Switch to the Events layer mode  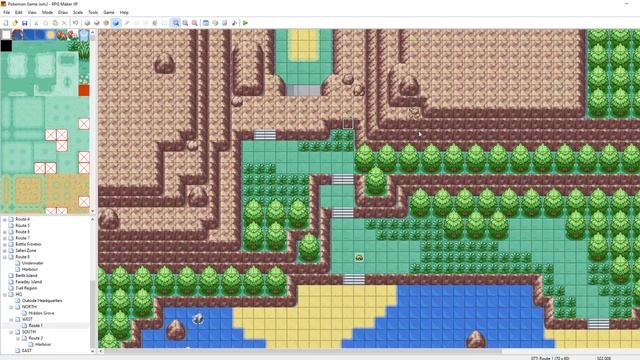pos(116,23)
